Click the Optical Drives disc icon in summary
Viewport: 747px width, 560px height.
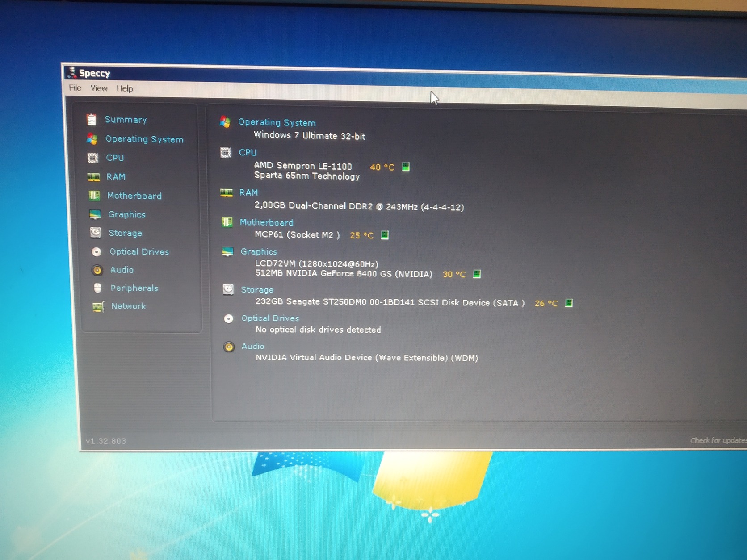point(228,318)
